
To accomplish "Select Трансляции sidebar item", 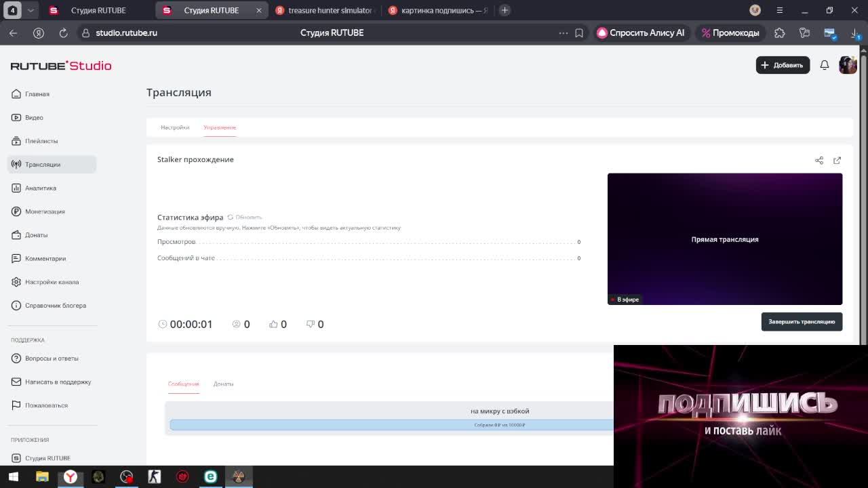I will 52,164.
